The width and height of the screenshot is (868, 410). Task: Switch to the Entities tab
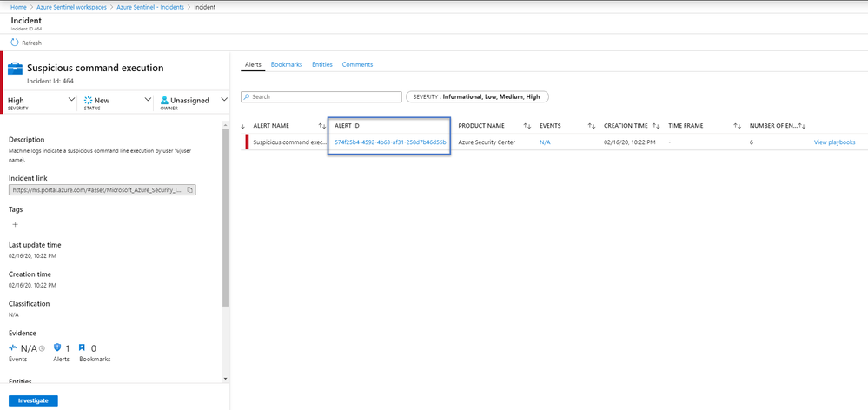(x=322, y=65)
